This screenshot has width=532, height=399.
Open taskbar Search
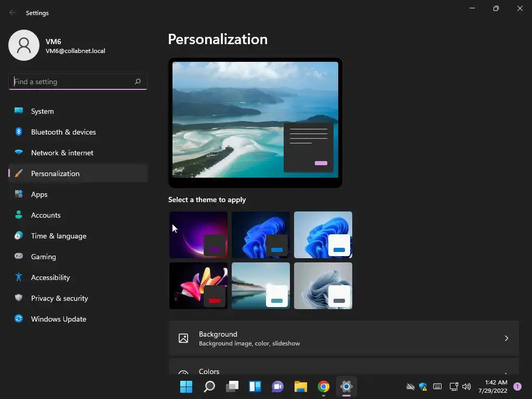point(209,387)
